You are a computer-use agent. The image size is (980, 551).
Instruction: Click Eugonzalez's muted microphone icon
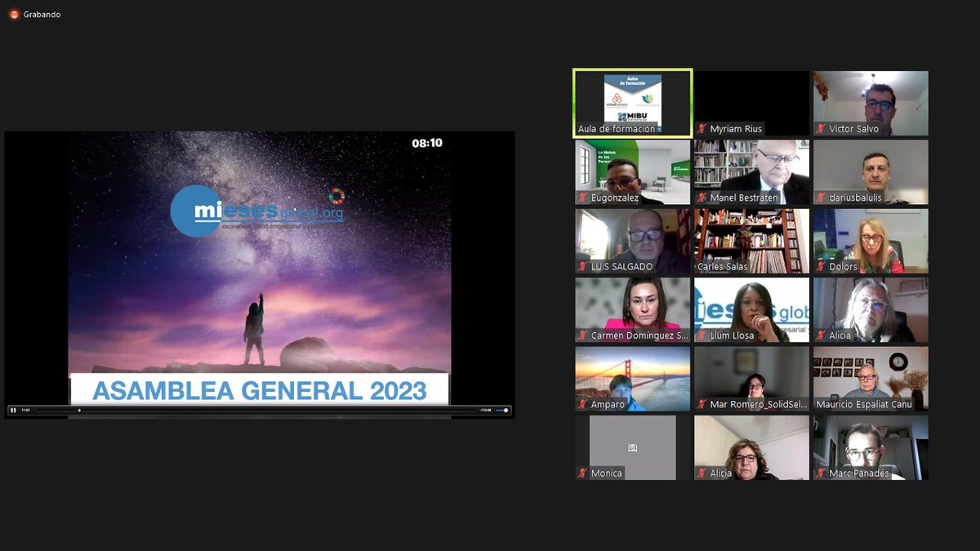(582, 198)
